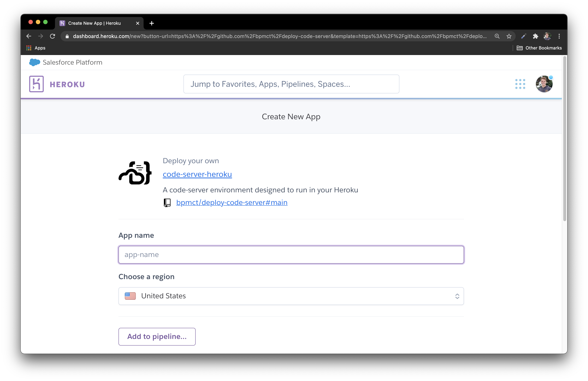Image resolution: width=588 pixels, height=381 pixels.
Task: Click the Create New App heading
Action: [291, 117]
